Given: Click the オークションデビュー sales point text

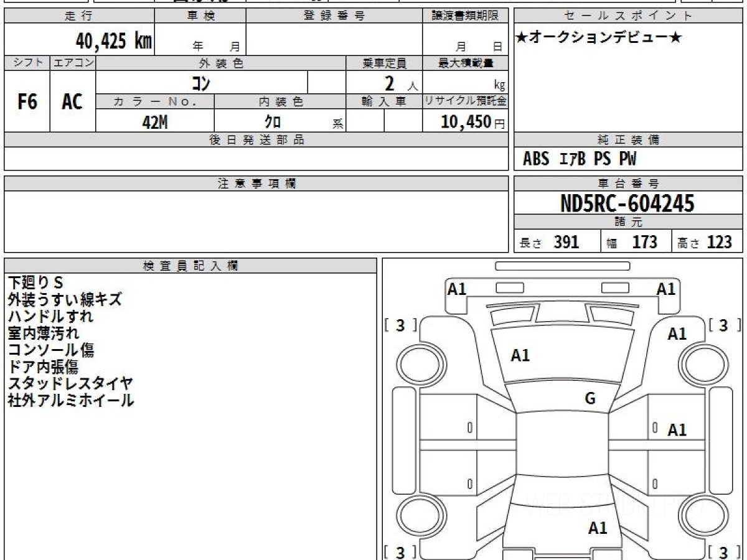Looking at the screenshot, I should coord(599,38).
